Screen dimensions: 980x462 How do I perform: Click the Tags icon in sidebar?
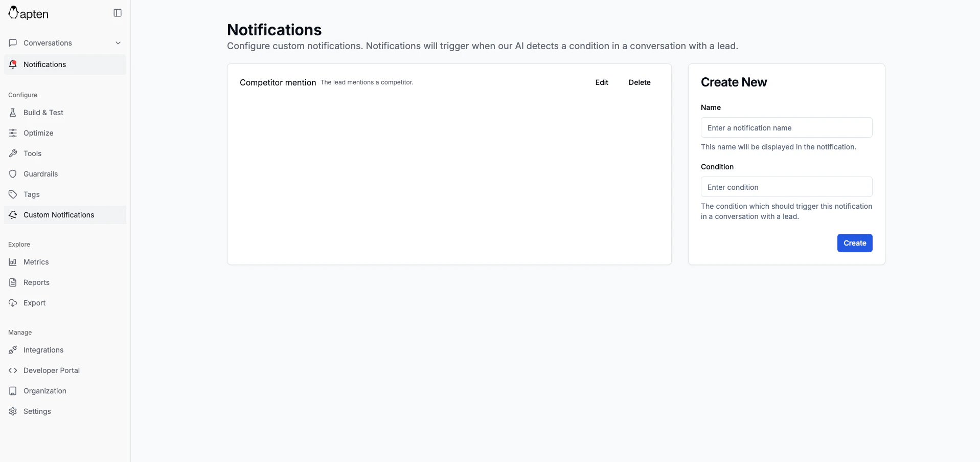tap(13, 194)
